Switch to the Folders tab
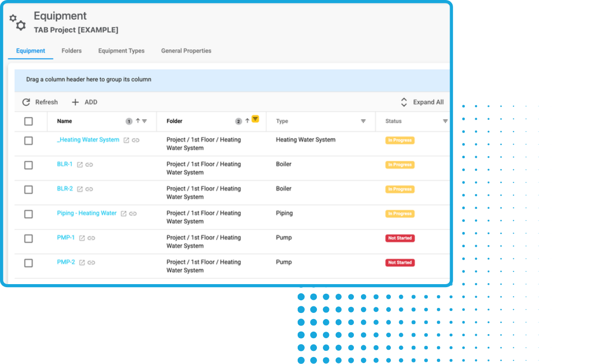Viewport: 610px width, 364px height. (x=71, y=51)
